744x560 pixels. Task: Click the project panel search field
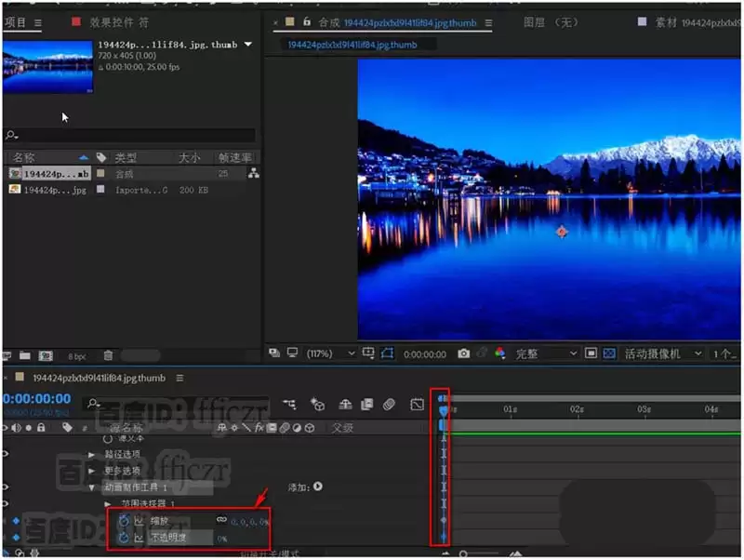129,135
